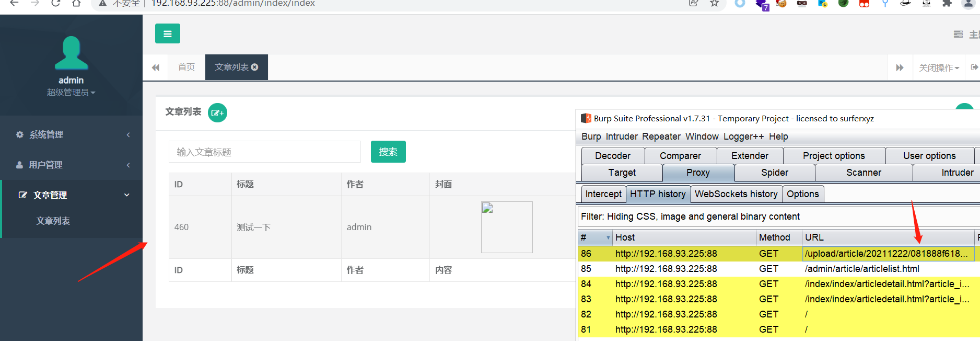Viewport: 980px width, 341px height.
Task: Select request 84 in HTTP history
Action: pos(778,284)
